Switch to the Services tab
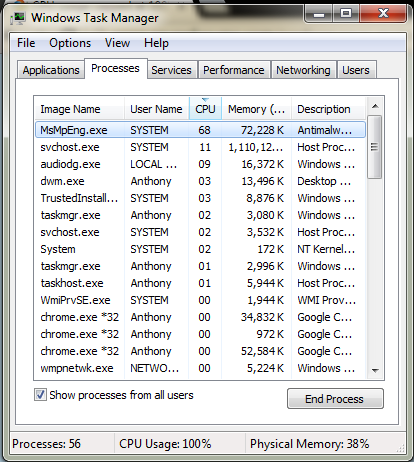The height and width of the screenshot is (462, 414). click(x=171, y=70)
